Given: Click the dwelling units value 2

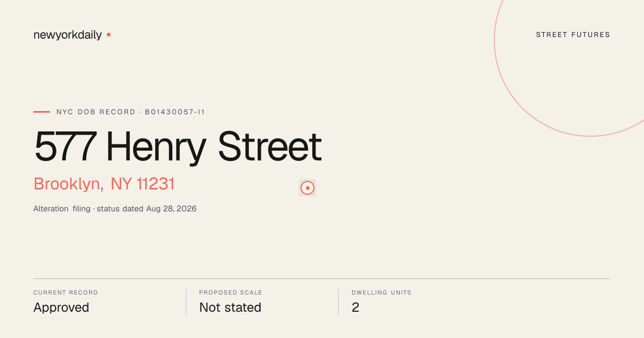Looking at the screenshot, I should tap(355, 307).
